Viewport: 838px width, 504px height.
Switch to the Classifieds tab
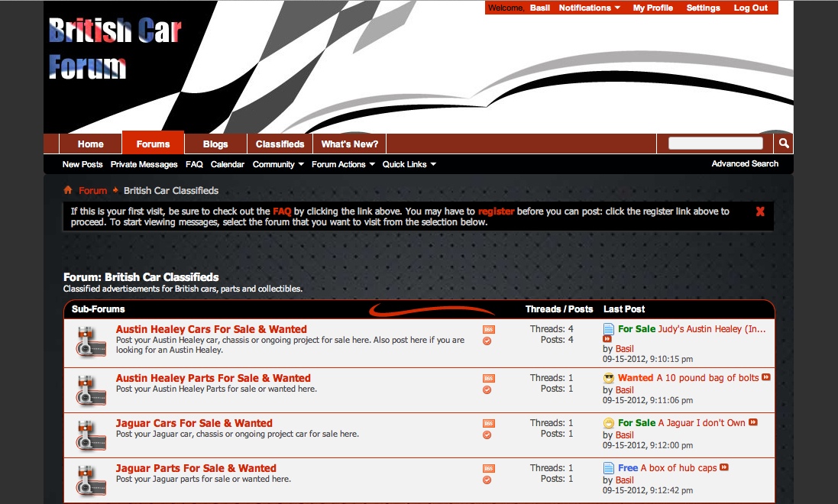coord(280,144)
